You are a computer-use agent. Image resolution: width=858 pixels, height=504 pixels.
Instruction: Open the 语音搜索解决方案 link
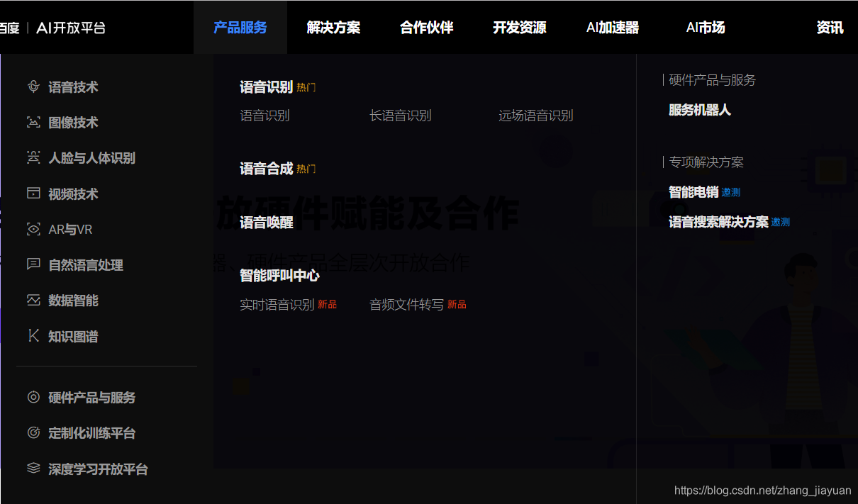coord(718,222)
